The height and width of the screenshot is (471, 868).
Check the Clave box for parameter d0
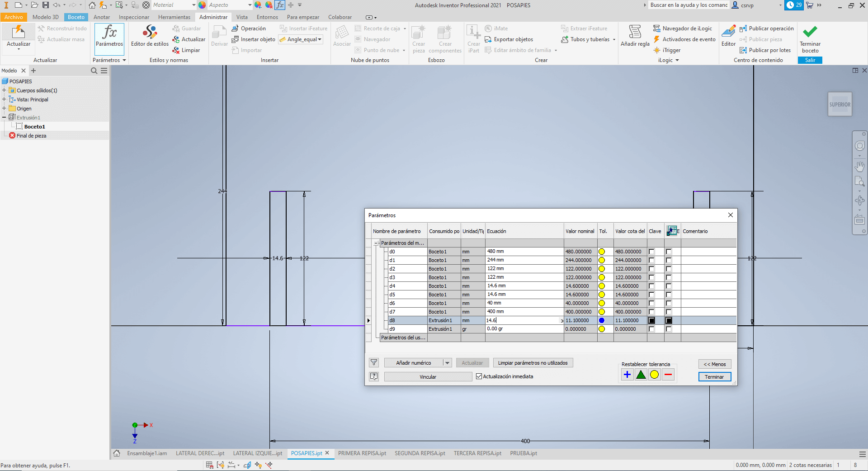pos(651,252)
